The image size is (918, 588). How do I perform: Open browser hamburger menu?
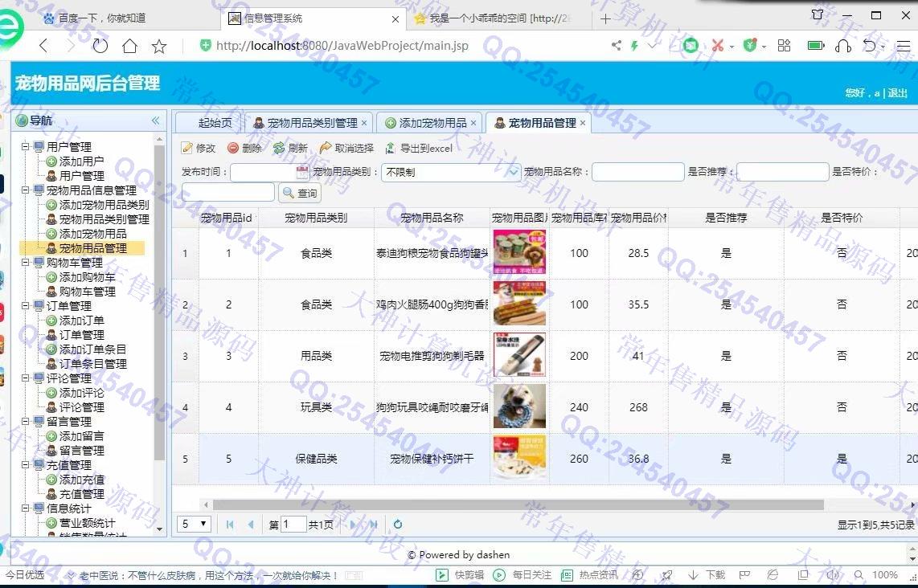click(904, 45)
